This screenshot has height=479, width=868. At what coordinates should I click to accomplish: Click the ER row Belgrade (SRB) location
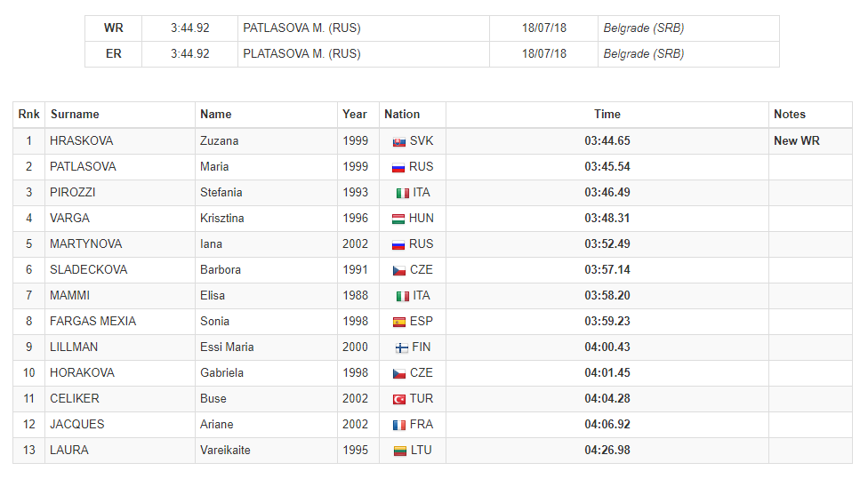click(644, 53)
